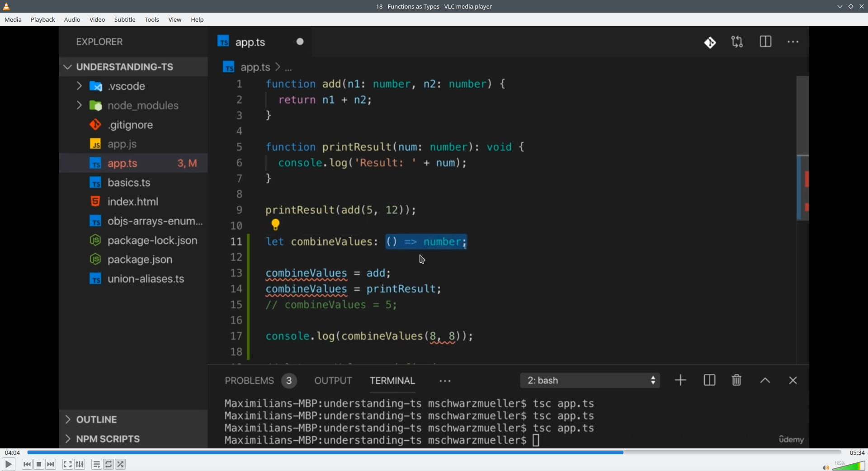Open the Audio menu
Screen dimensions: 868x471
point(72,20)
